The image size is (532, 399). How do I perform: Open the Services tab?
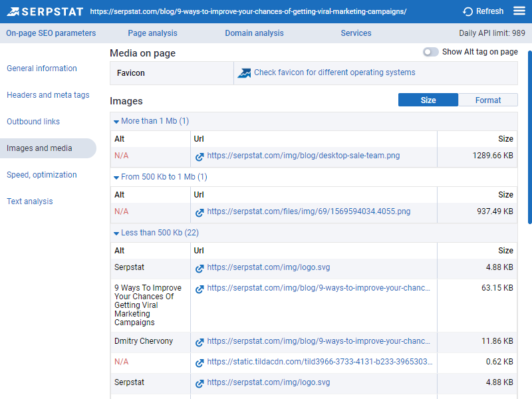tap(356, 33)
